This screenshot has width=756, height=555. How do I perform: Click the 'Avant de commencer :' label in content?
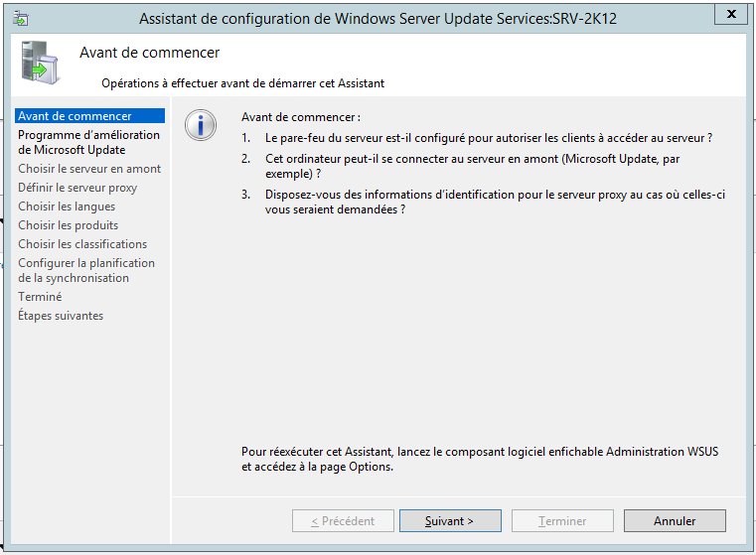click(x=301, y=117)
